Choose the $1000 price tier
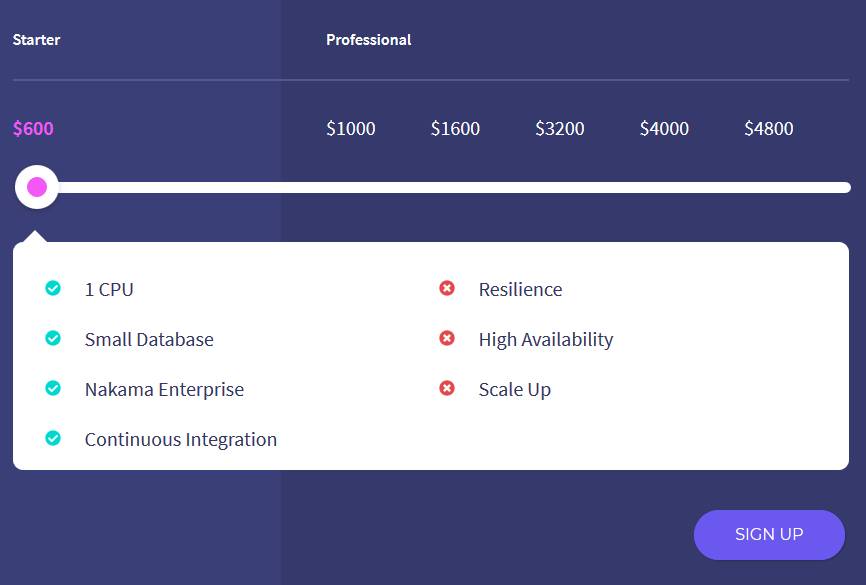 coord(351,128)
